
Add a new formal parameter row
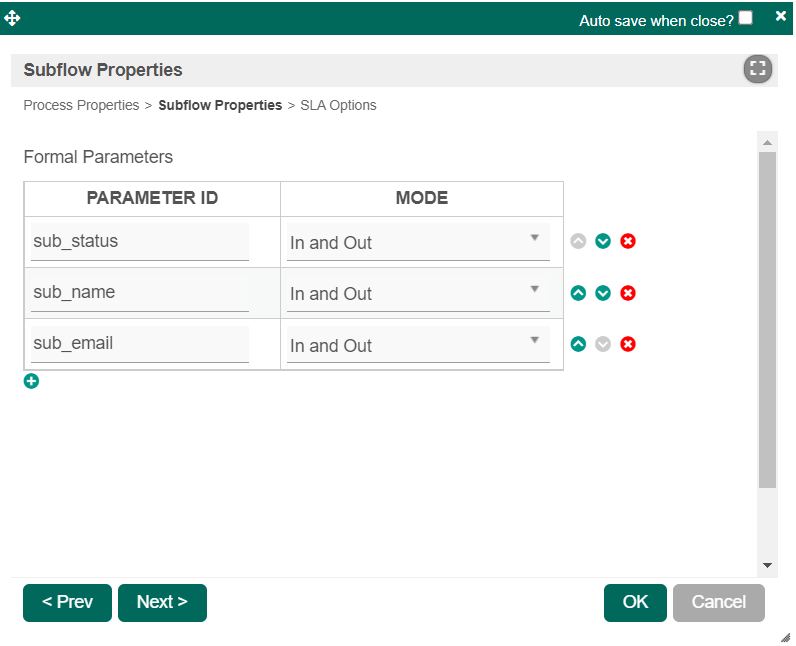[x=31, y=381]
